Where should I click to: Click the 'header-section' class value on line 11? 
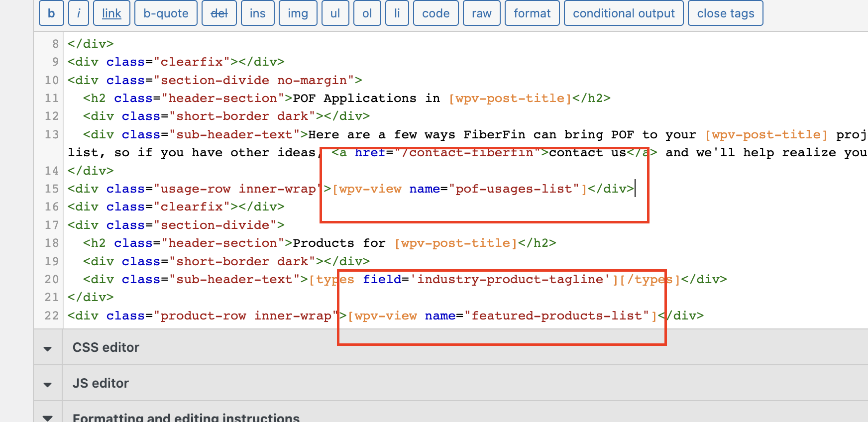223,99
